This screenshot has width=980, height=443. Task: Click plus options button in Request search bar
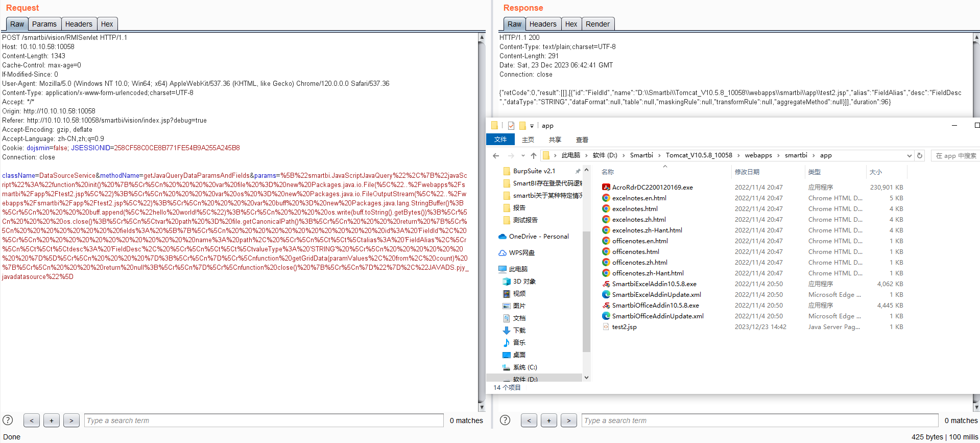tap(52, 421)
